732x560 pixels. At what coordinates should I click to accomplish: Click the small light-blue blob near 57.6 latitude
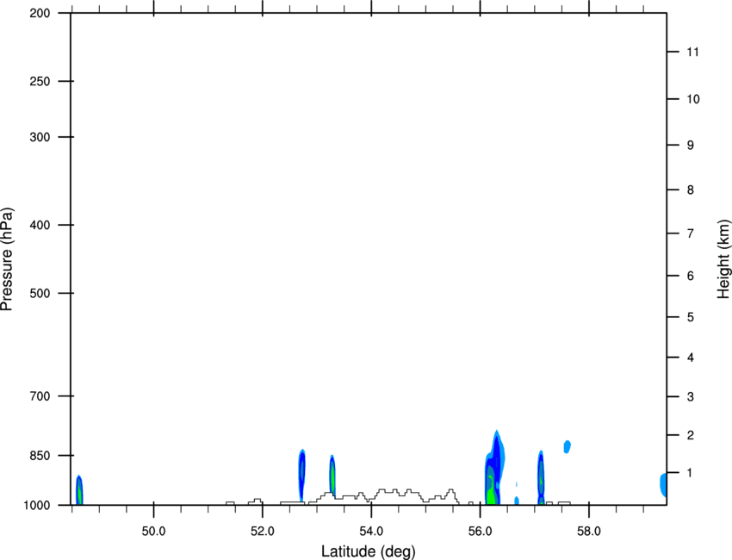(x=568, y=446)
